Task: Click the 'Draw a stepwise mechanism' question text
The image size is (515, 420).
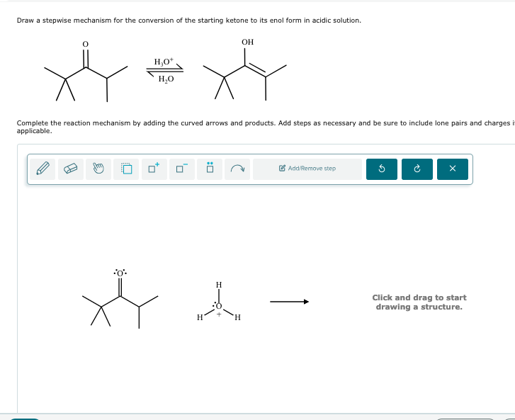Action: click(189, 21)
